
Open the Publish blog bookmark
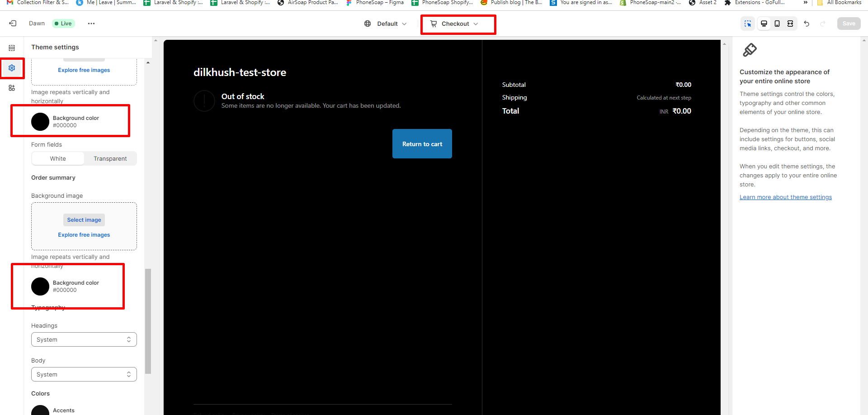click(511, 3)
